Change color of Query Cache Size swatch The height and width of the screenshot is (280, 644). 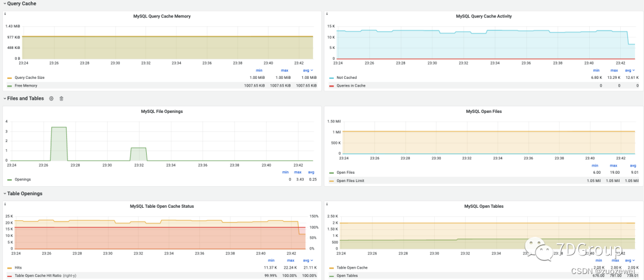[x=10, y=78]
